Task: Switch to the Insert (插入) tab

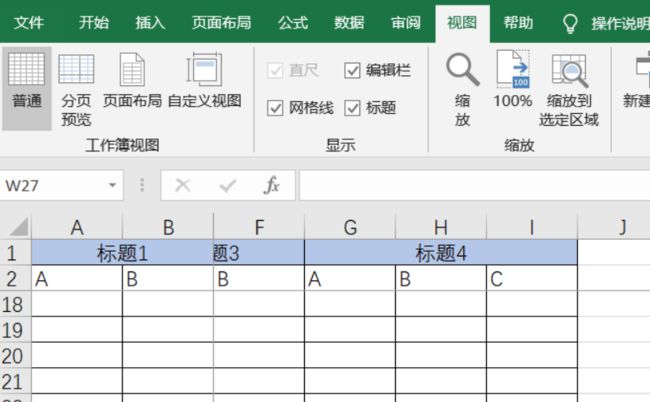Action: pos(150,23)
